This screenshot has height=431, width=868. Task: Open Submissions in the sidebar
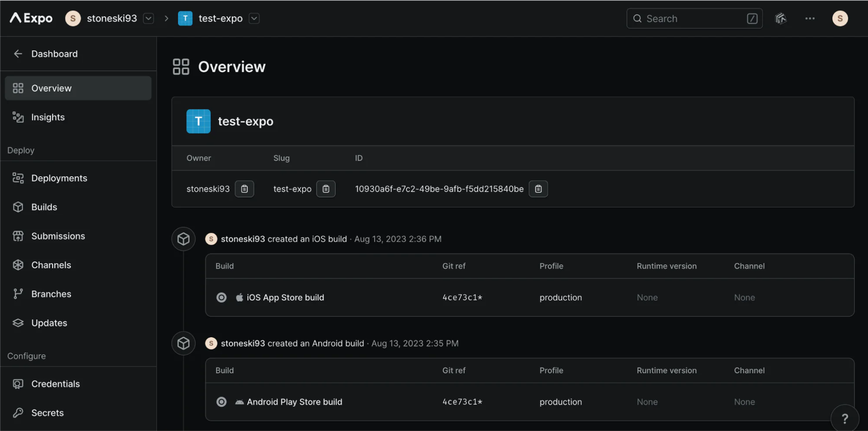(78, 236)
